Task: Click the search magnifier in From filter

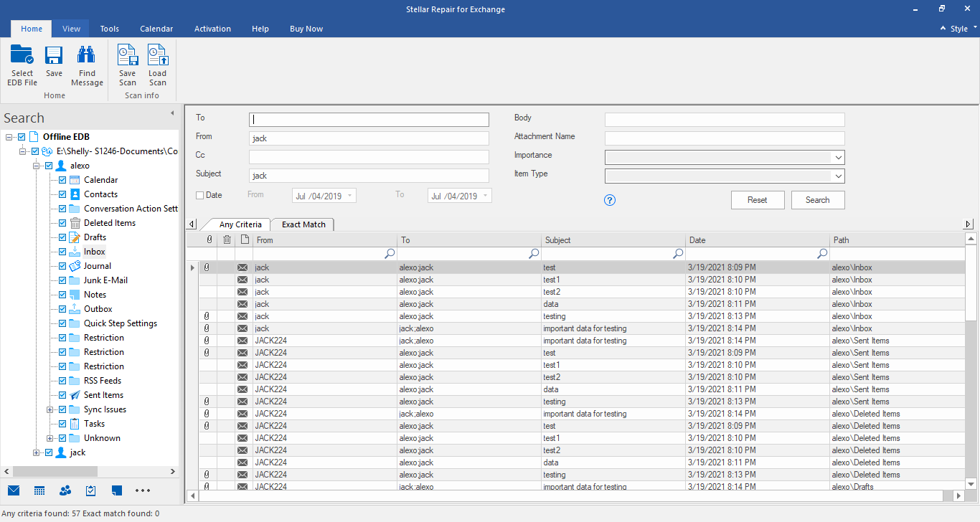Action: pos(390,253)
